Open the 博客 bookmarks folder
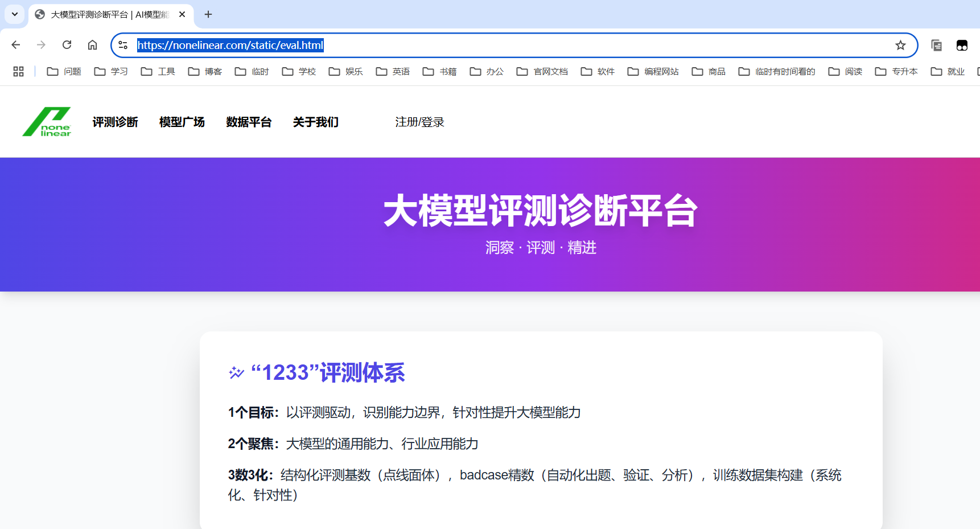The width and height of the screenshot is (980, 529). tap(205, 71)
